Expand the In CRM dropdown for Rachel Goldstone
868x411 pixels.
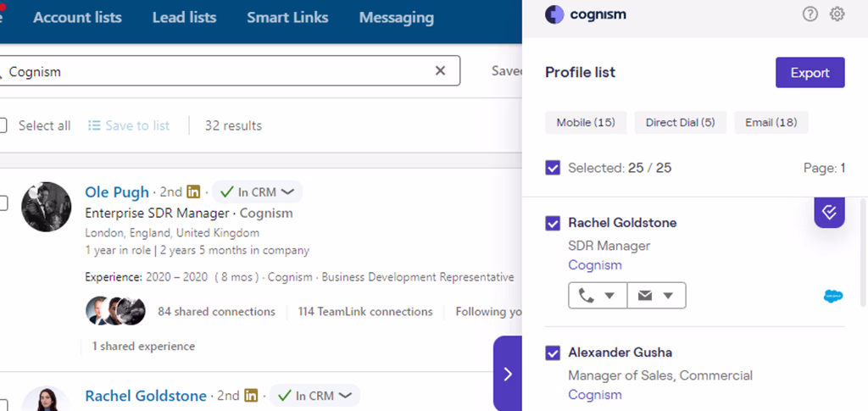[315, 396]
